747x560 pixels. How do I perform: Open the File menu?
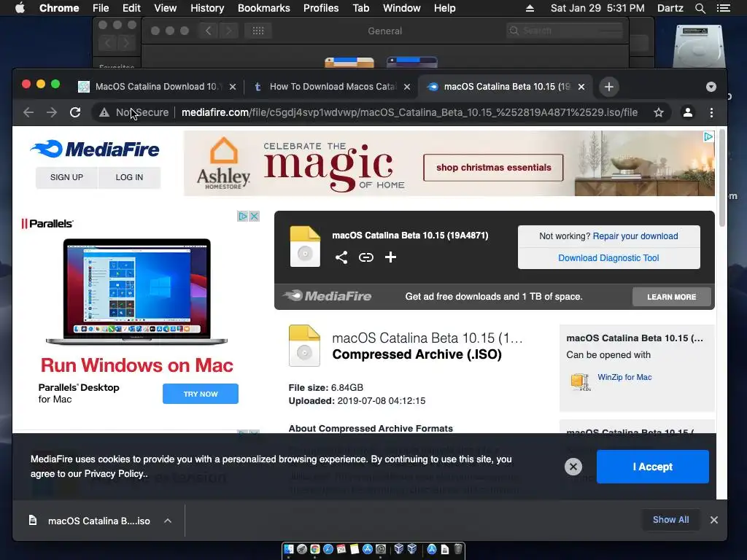(x=101, y=8)
